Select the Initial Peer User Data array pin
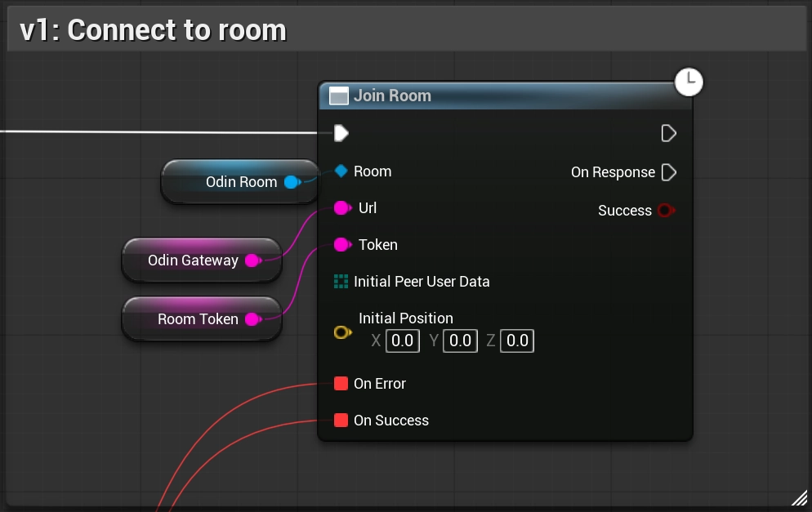 pos(341,281)
